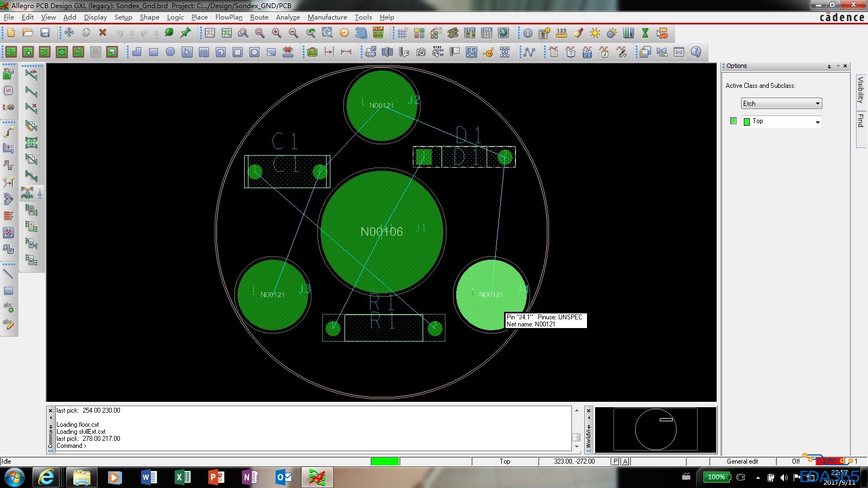Select the Add Circle shape tool

click(170, 52)
